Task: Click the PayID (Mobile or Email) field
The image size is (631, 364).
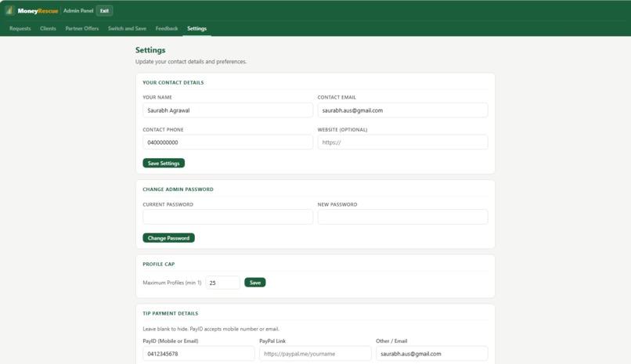Action: click(199, 354)
